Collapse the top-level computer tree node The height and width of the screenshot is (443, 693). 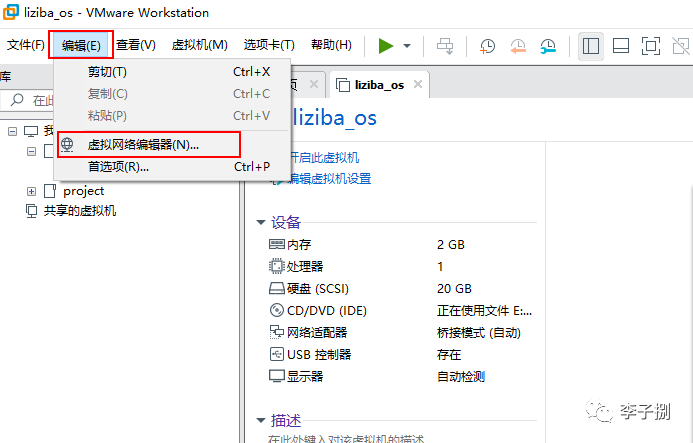coord(12,131)
